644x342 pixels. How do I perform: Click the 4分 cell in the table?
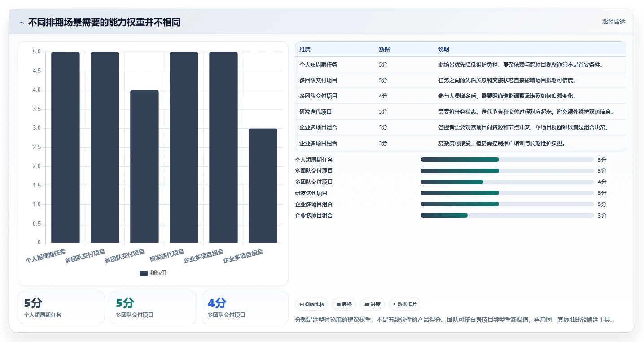383,96
